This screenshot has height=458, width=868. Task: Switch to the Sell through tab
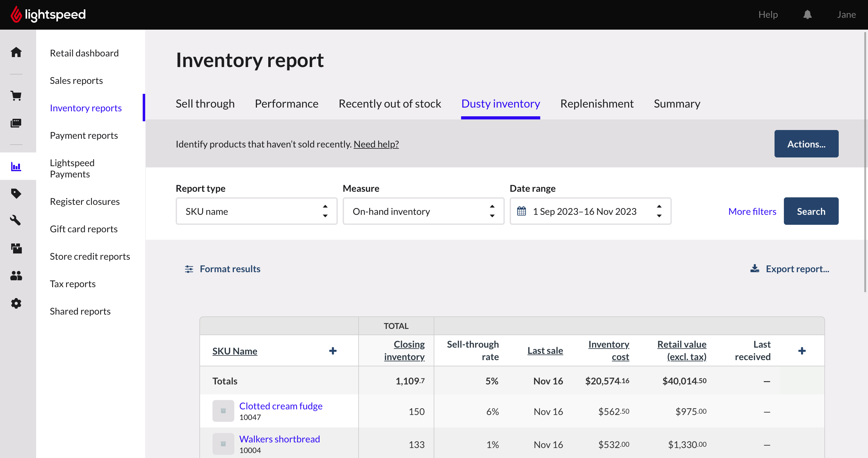[x=205, y=104]
